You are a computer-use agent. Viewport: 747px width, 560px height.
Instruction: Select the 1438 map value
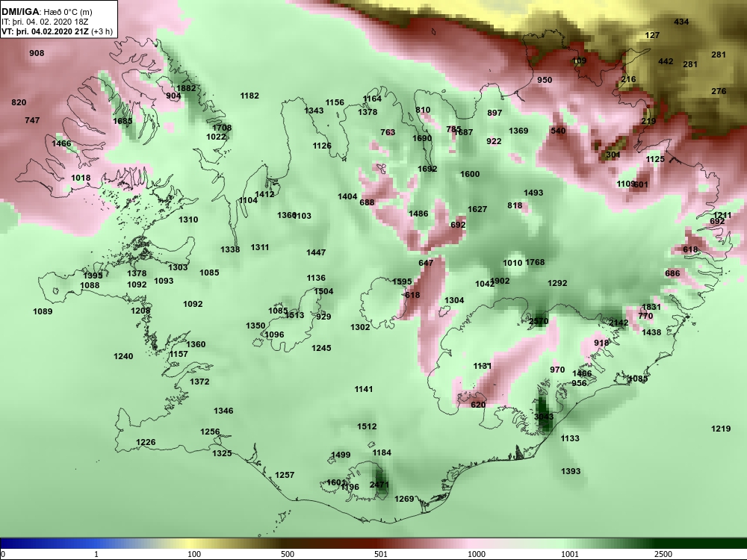[x=651, y=332]
